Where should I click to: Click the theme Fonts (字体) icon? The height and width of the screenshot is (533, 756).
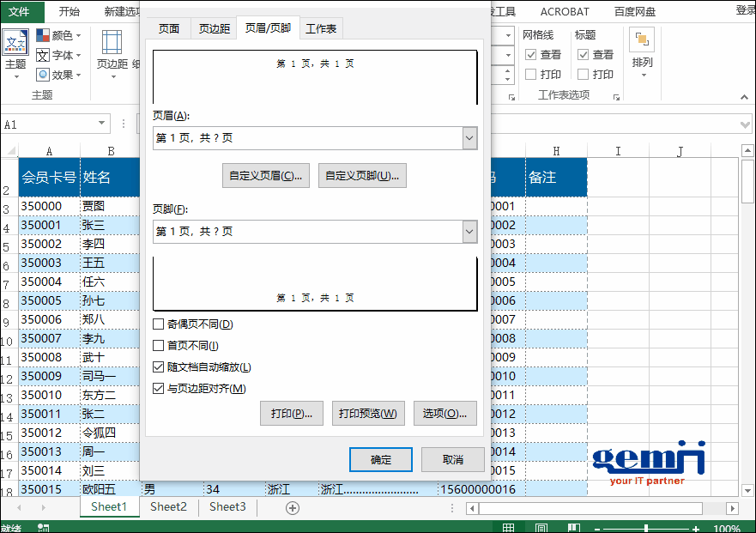(x=43, y=55)
